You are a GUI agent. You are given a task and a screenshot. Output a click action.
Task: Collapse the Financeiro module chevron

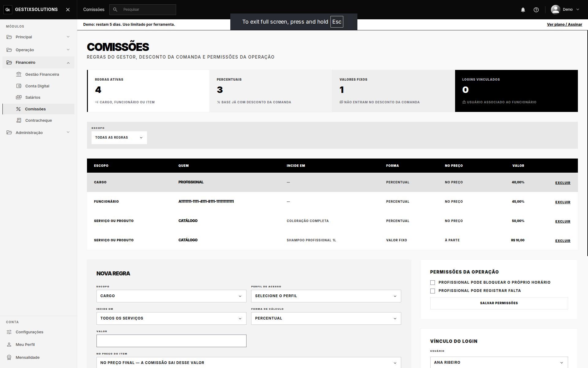(x=68, y=63)
